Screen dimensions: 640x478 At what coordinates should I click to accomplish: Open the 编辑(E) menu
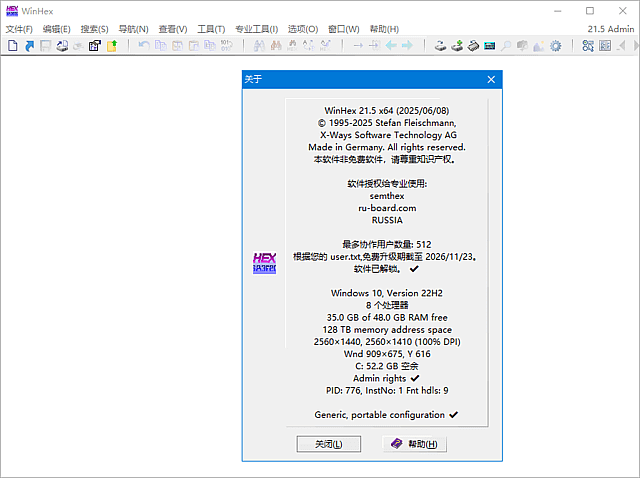(x=56, y=29)
